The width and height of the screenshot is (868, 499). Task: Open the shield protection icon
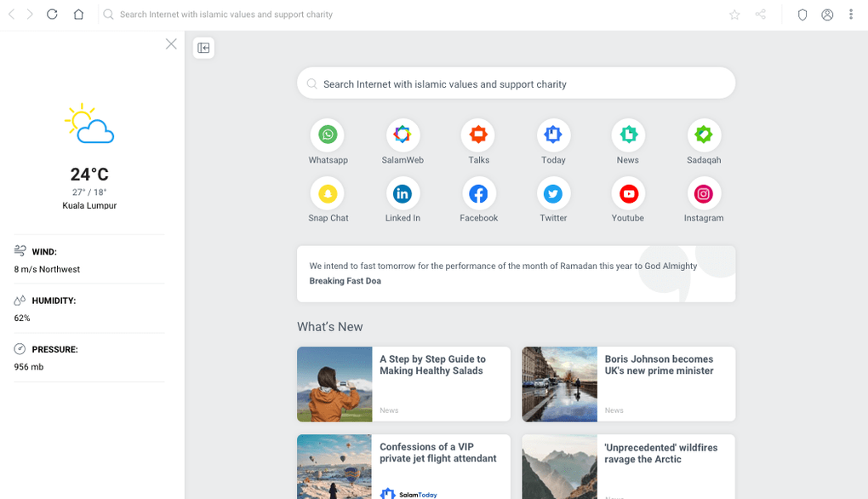802,14
